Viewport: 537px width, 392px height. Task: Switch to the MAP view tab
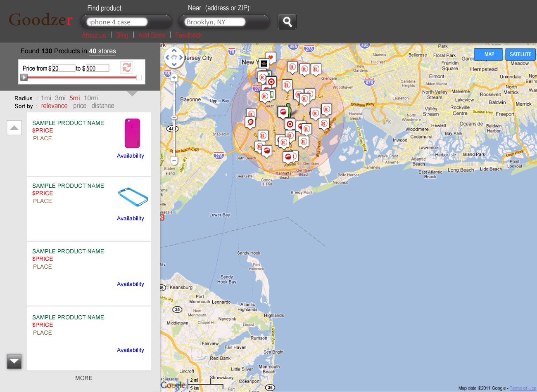point(489,54)
